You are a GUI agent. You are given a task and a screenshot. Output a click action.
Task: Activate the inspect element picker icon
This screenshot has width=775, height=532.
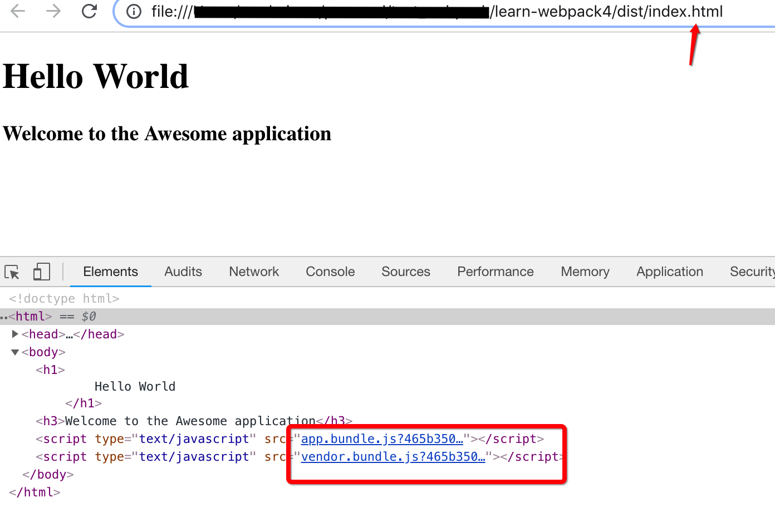tap(12, 272)
